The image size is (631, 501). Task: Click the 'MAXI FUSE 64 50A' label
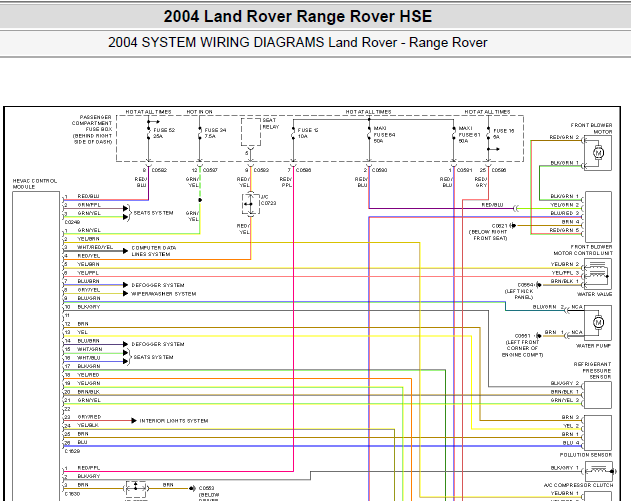pos(384,135)
